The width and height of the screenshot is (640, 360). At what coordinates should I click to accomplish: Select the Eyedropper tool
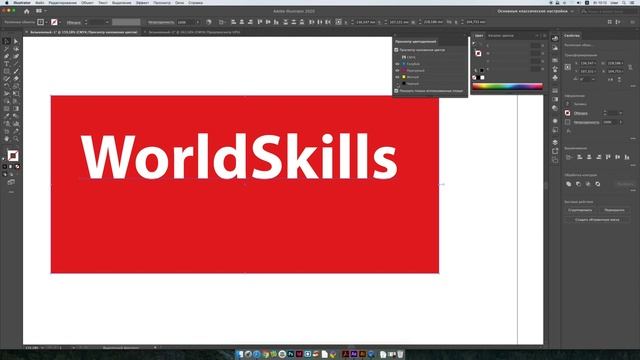(7, 116)
